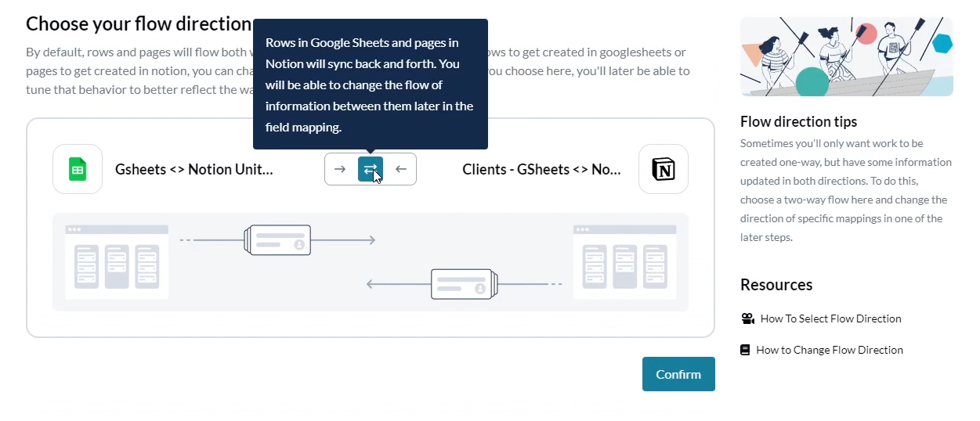Open How to Change Flow Direction link
Screen dimensions: 980x421
(x=830, y=350)
